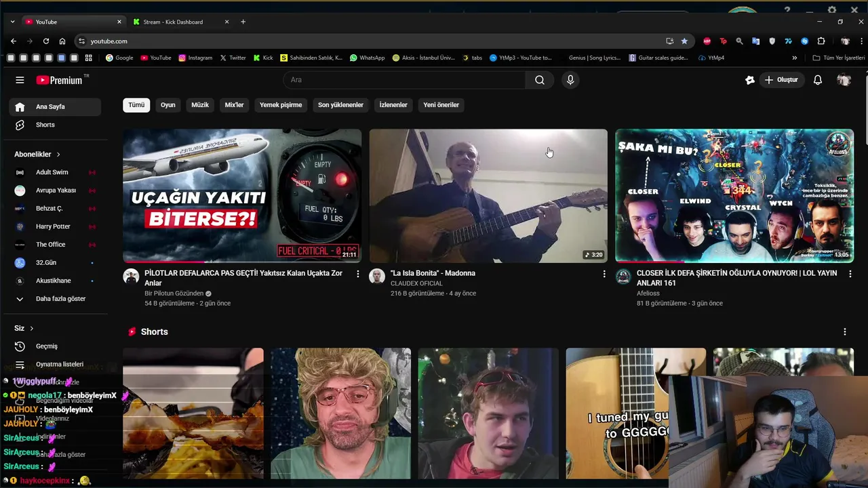Click the icon left of Oluştur button
The height and width of the screenshot is (488, 868).
(749, 80)
